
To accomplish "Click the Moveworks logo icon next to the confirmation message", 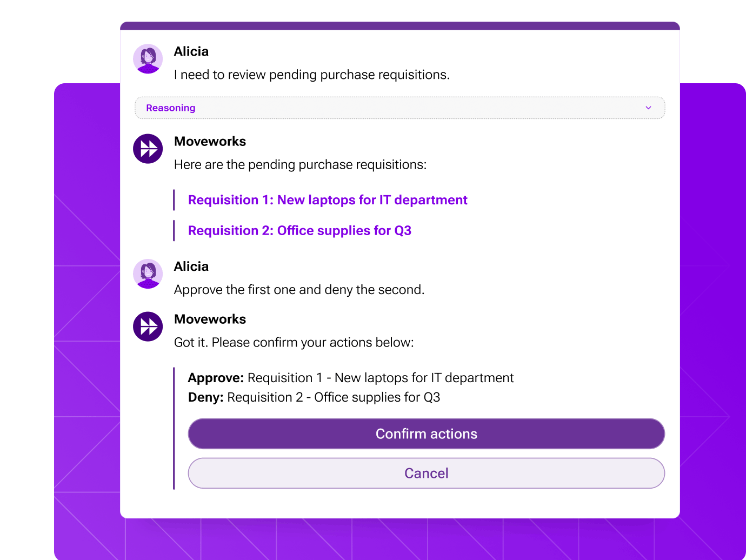I will tap(148, 326).
